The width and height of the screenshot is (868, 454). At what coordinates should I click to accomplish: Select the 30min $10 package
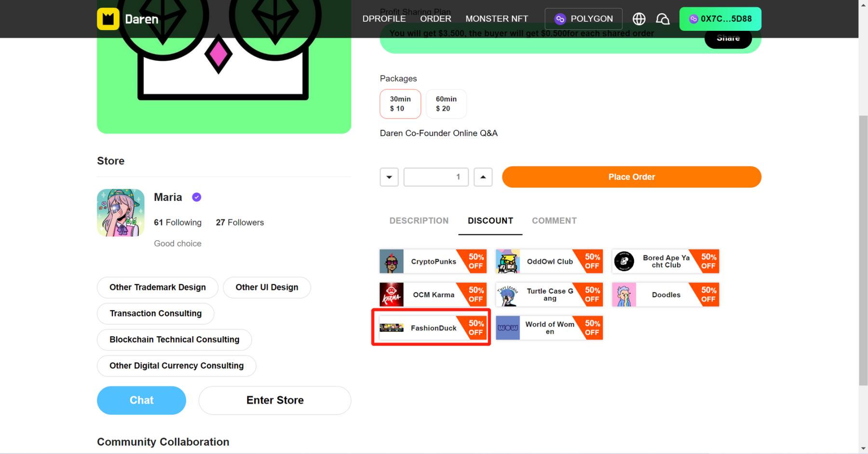click(x=400, y=104)
